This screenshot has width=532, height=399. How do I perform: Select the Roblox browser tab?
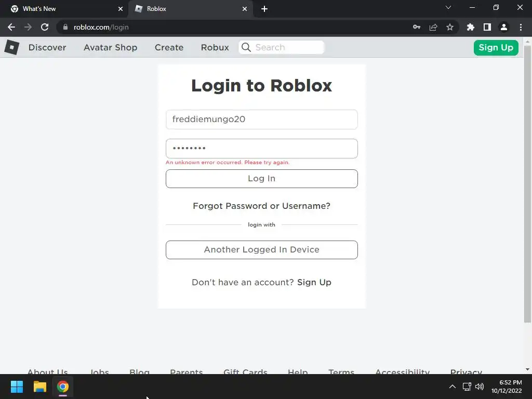(191, 9)
